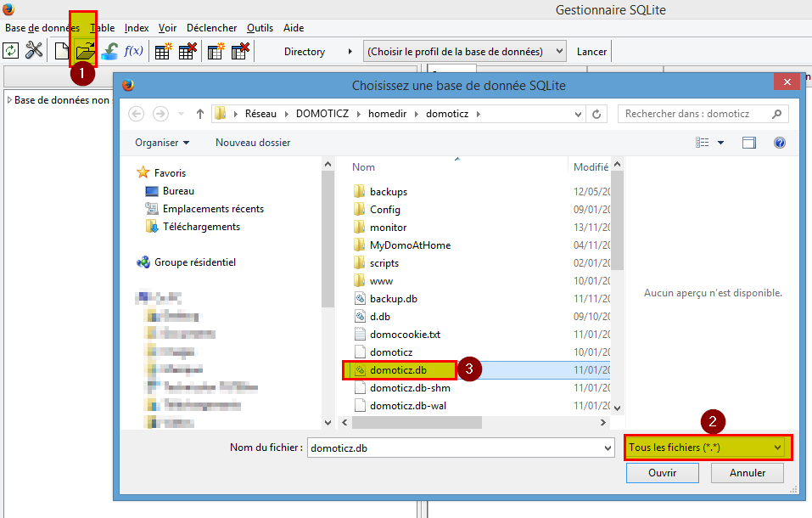Open view options dropdown arrow

tap(720, 143)
